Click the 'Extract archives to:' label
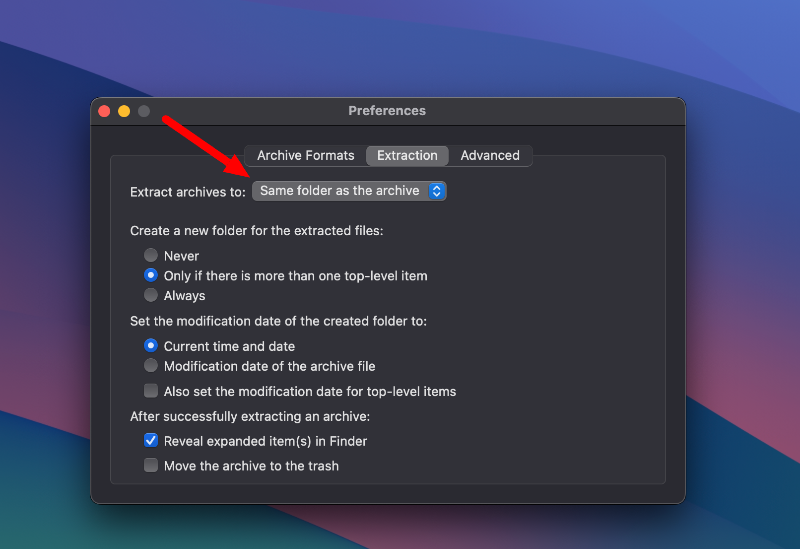This screenshot has width=800, height=549. pyautogui.click(x=188, y=192)
